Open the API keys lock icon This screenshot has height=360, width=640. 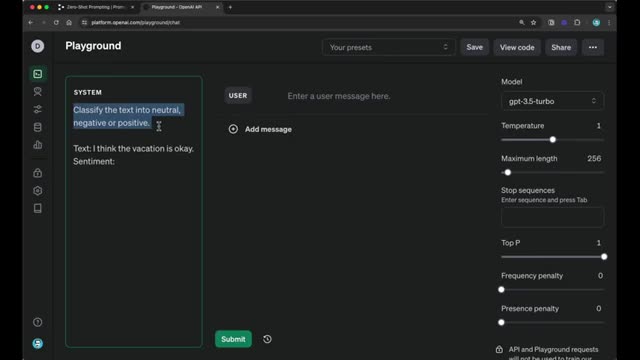pos(38,173)
